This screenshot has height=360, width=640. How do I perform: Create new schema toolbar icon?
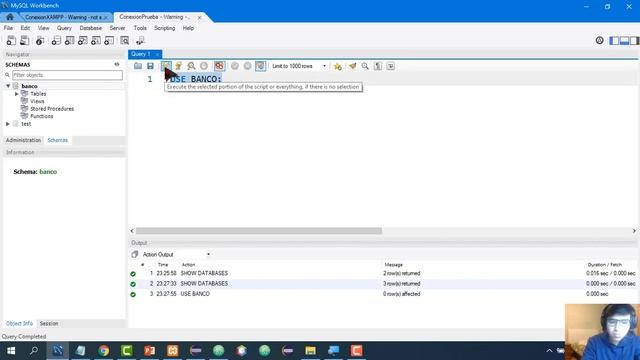(x=56, y=40)
